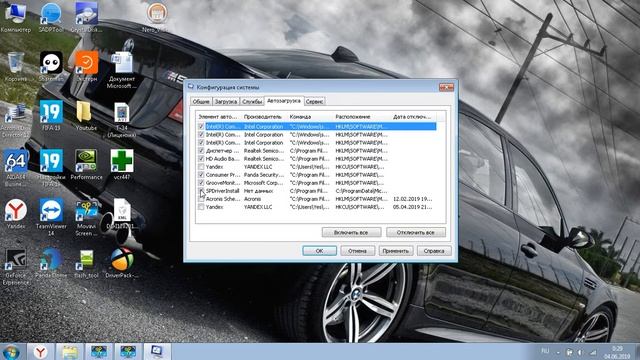Screen dimensions: 640x360
Task: Select the Документ Microsoft file icon
Action: coord(122,69)
